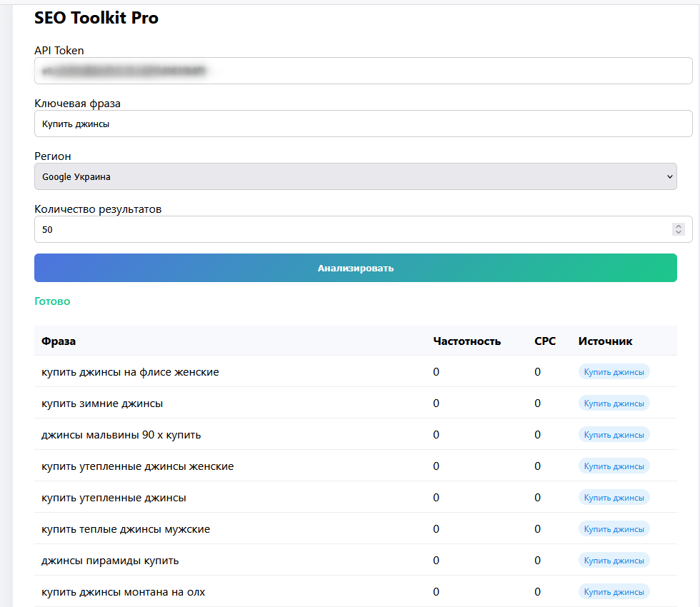This screenshot has height=607, width=700.
Task: Click source badge in 'джинсы пирамиды купить' row
Action: click(x=614, y=561)
